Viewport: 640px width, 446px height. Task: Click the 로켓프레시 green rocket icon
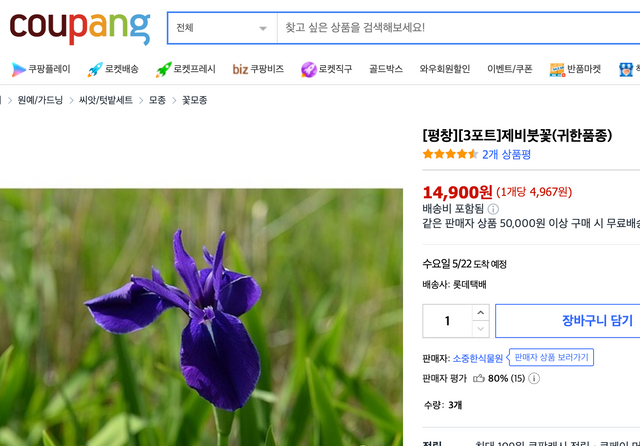(163, 69)
